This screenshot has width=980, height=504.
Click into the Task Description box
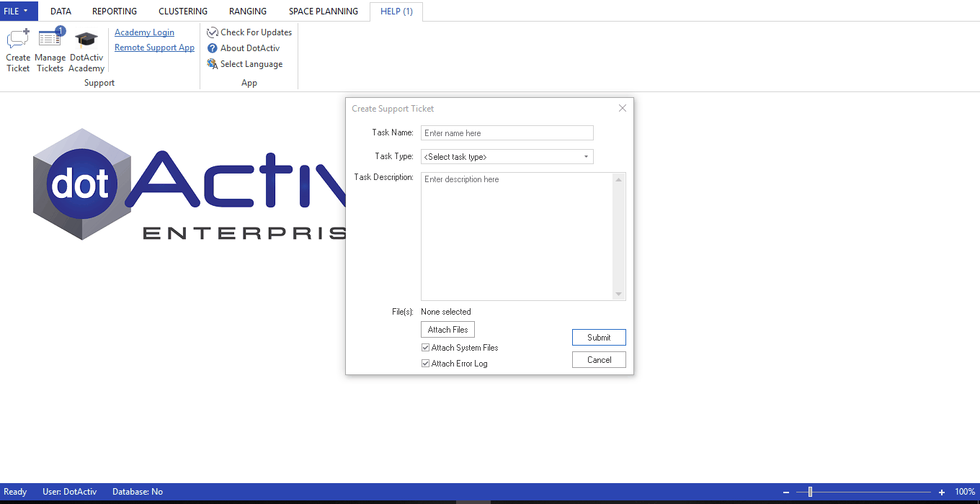click(517, 236)
